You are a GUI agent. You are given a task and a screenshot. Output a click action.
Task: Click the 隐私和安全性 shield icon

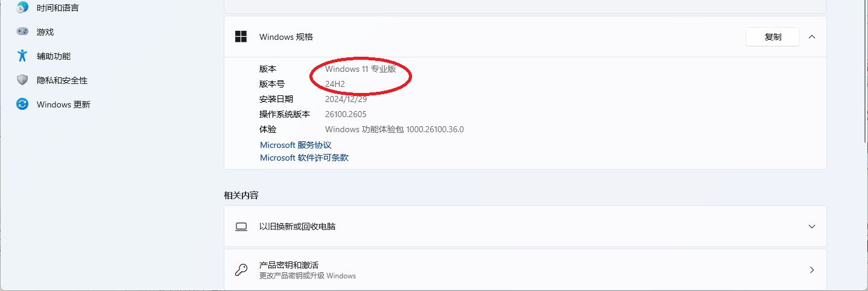[22, 80]
